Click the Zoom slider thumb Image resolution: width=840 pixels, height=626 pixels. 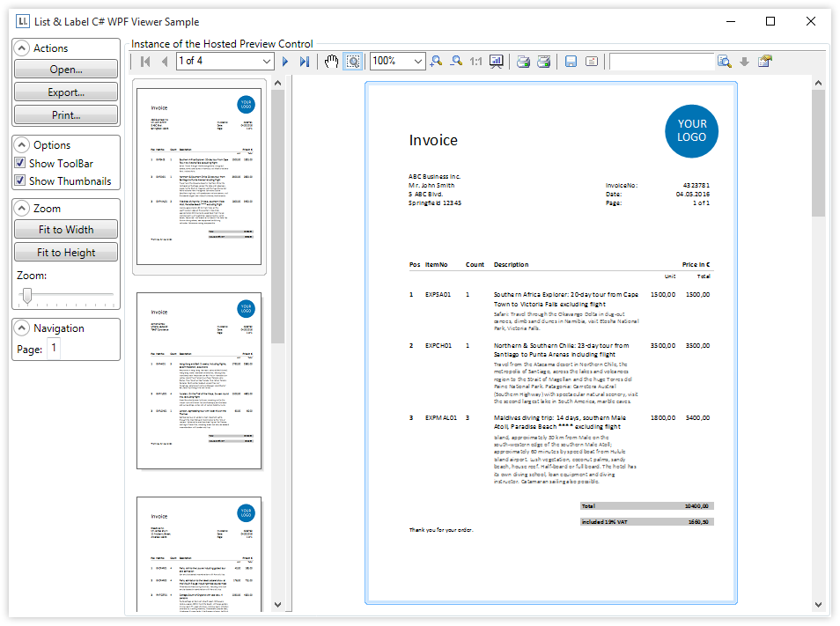coord(26,295)
